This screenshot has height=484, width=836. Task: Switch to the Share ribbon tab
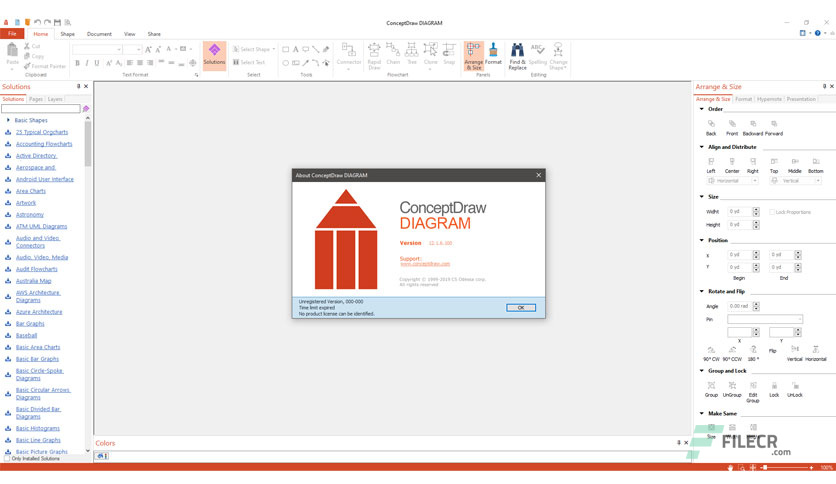[154, 34]
